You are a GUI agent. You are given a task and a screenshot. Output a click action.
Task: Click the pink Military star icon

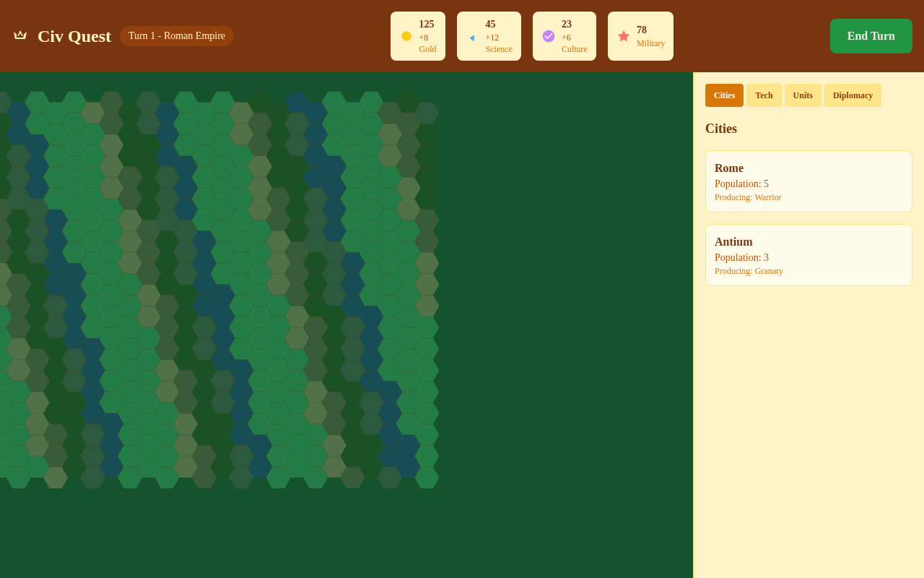(x=623, y=35)
